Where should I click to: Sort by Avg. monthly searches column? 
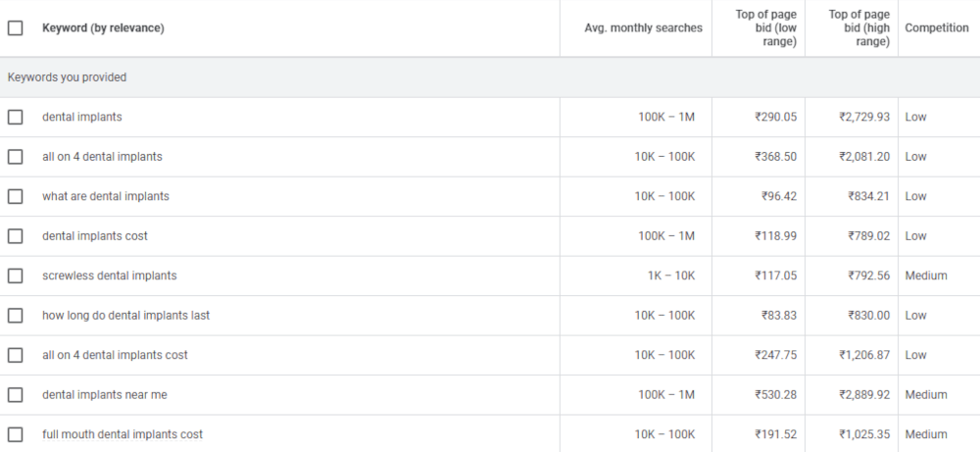click(x=643, y=28)
